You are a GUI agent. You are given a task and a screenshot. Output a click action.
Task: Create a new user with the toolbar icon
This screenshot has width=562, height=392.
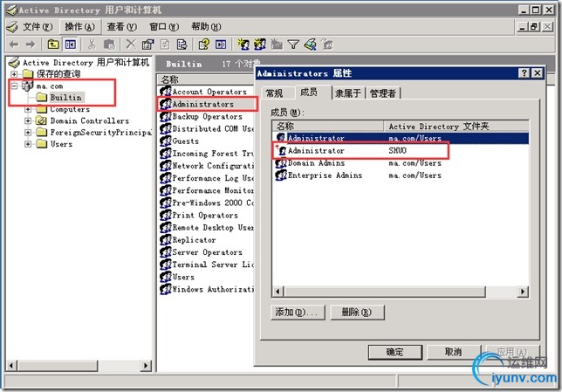243,45
